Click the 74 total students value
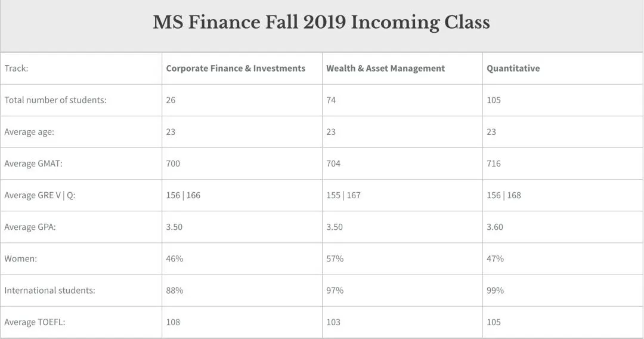644x339 pixels. 331,100
